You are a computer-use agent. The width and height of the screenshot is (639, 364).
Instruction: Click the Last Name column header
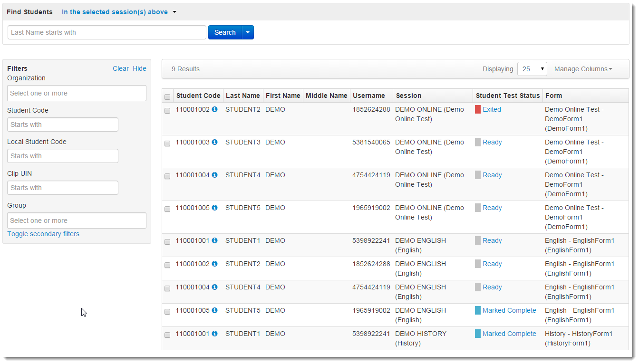(242, 96)
